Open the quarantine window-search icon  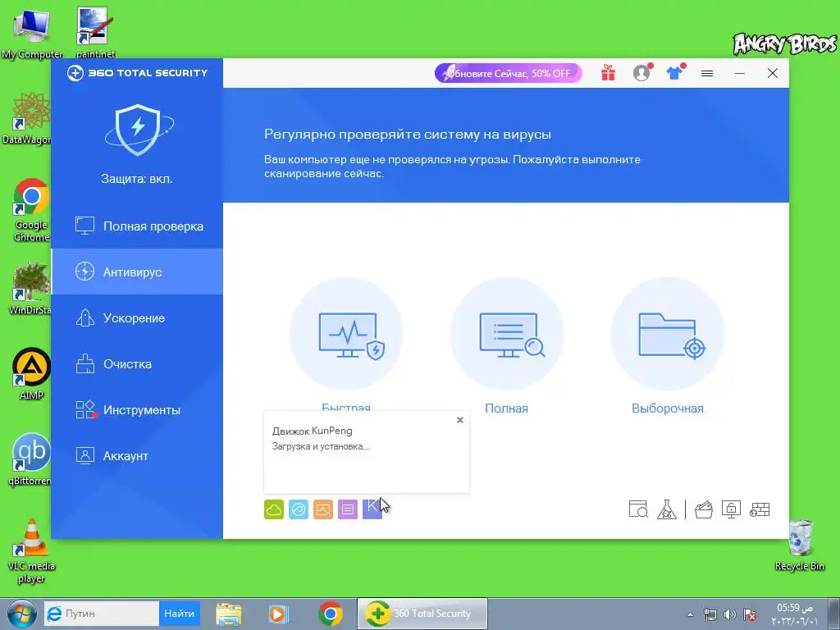click(x=638, y=509)
